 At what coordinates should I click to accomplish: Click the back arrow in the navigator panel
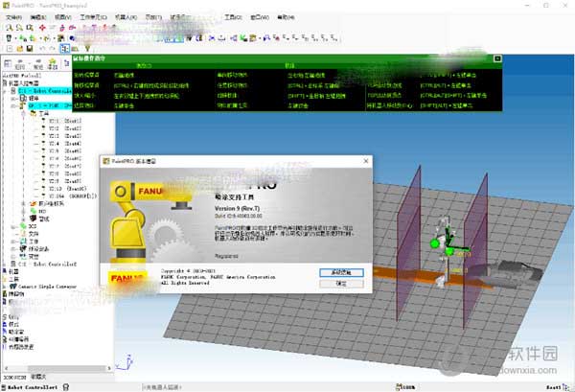pos(20,63)
